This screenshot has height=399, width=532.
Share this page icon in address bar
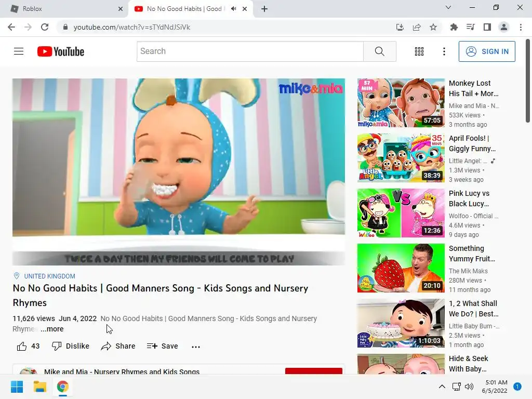click(417, 27)
